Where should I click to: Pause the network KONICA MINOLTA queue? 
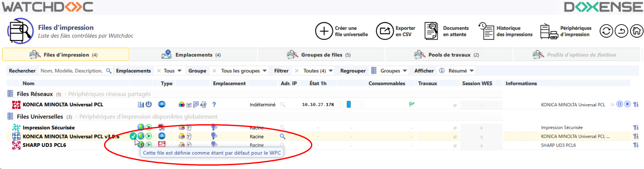[620, 104]
